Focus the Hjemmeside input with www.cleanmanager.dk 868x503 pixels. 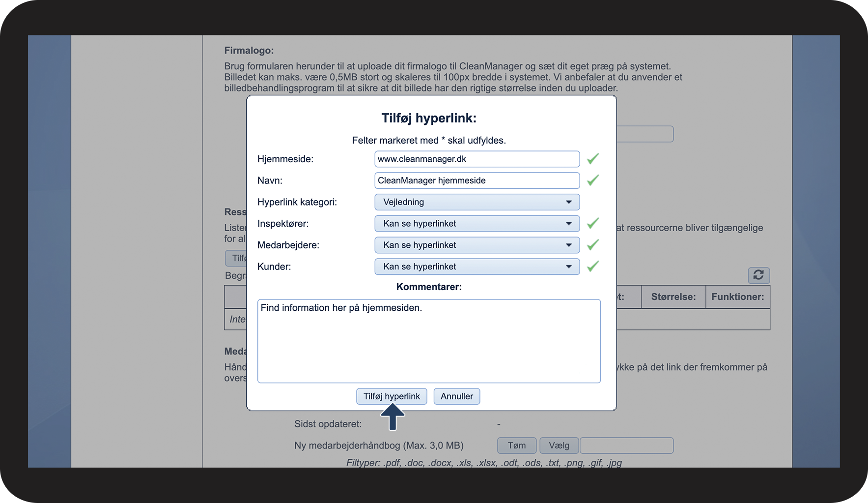click(477, 159)
